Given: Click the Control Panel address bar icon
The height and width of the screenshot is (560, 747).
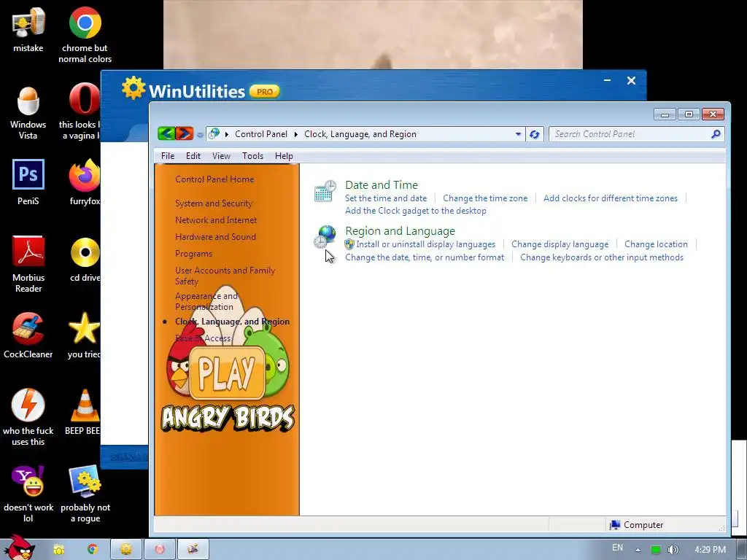Looking at the screenshot, I should (214, 134).
